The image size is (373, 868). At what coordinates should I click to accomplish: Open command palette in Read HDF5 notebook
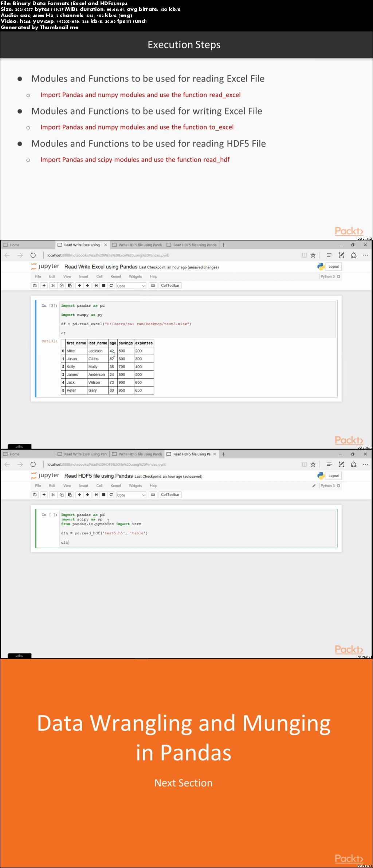(153, 495)
